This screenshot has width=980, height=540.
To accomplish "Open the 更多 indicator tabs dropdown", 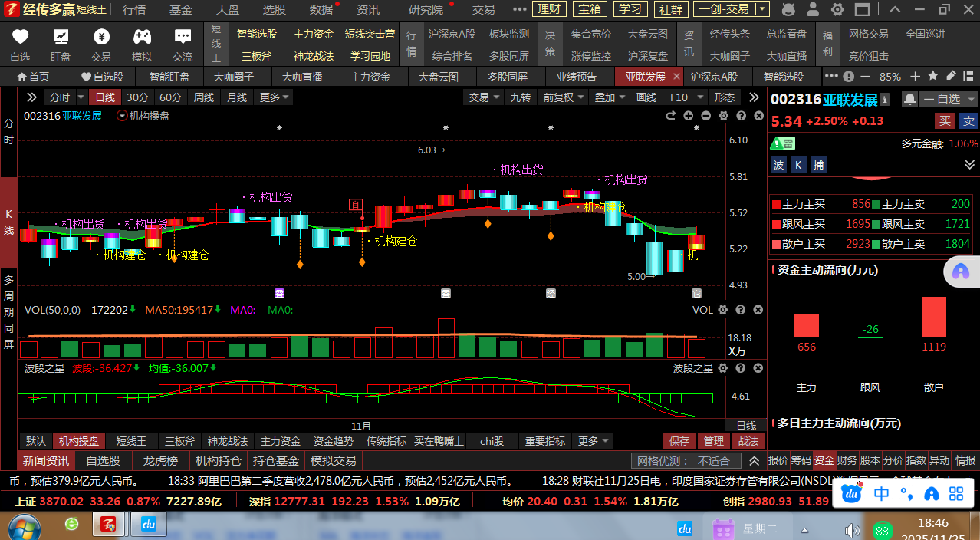I will tap(594, 441).
